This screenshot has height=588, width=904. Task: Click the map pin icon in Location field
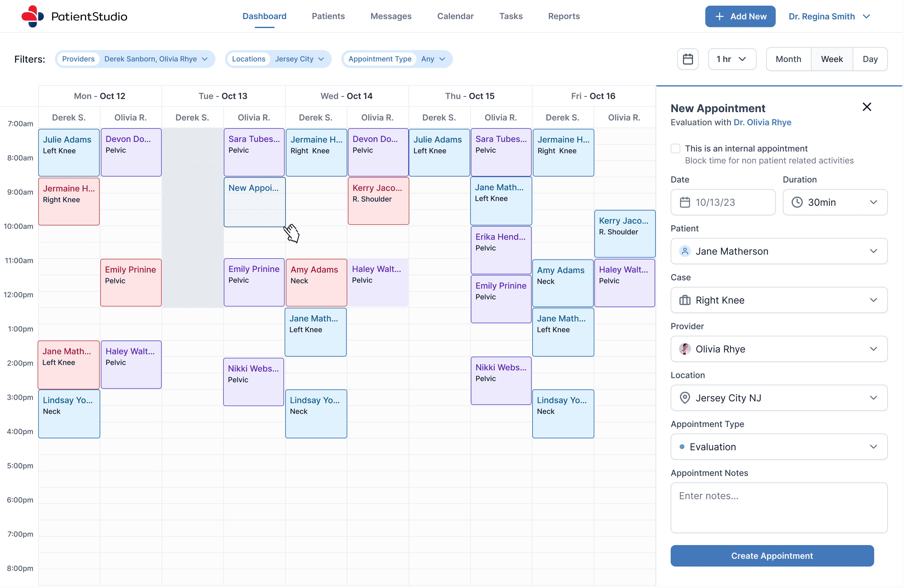click(x=684, y=398)
